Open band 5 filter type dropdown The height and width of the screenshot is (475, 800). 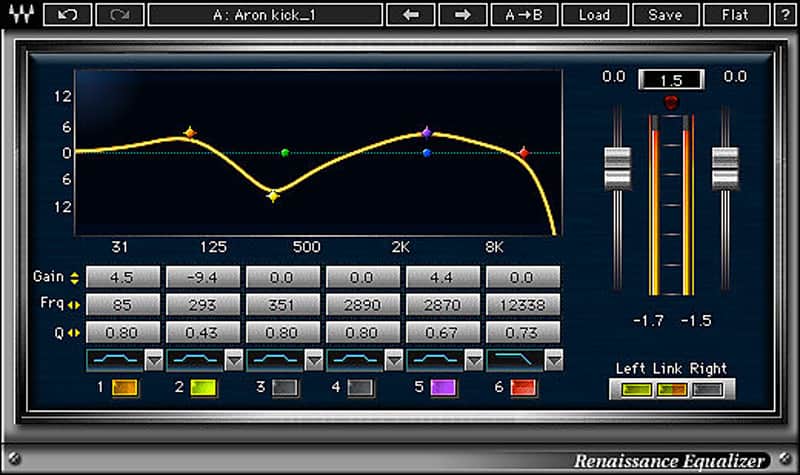point(474,360)
